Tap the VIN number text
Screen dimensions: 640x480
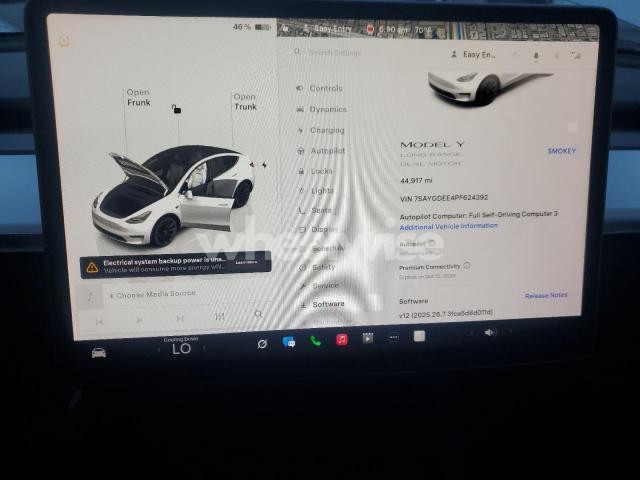point(444,198)
